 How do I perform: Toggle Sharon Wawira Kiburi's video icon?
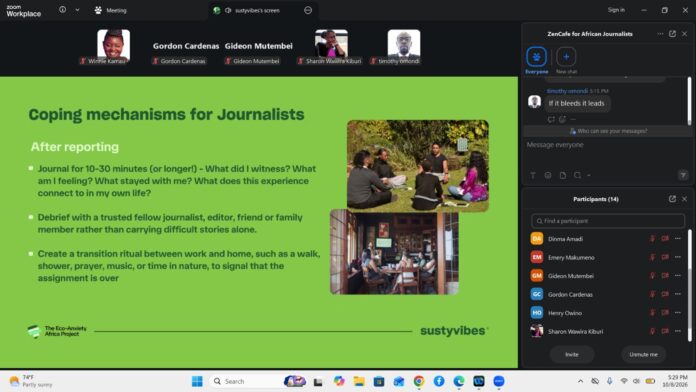(665, 331)
